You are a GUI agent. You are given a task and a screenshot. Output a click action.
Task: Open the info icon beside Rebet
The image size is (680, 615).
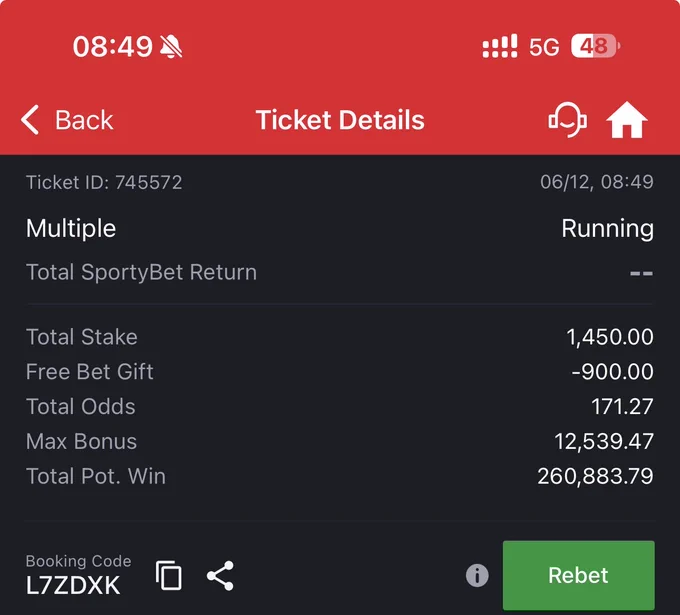(477, 576)
